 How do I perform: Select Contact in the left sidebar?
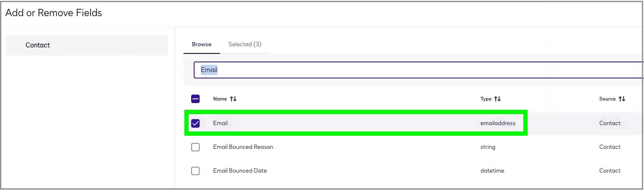click(x=38, y=45)
